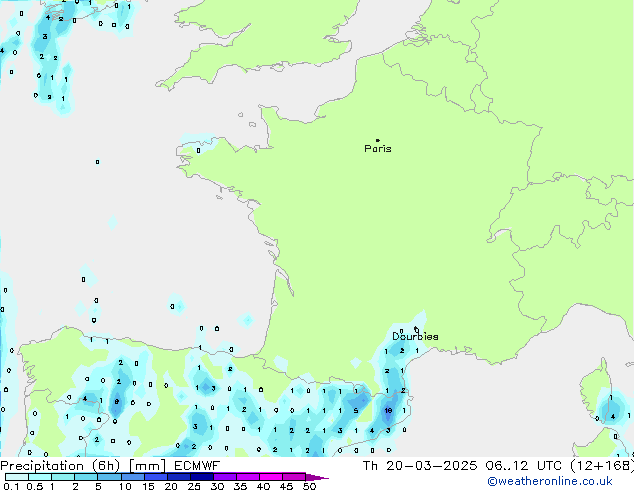Screen dimensions: 634x490
Task: Select the 40–45 mm magenta legend swatch
Action: pyautogui.click(x=271, y=477)
